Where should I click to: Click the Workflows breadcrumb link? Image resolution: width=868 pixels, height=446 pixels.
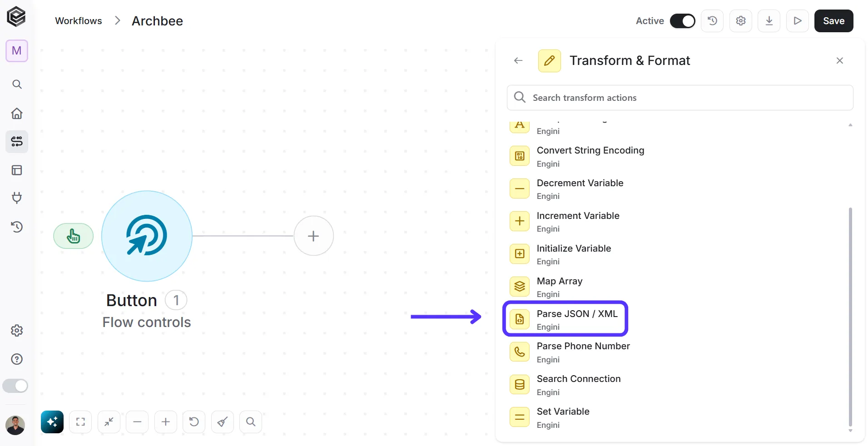[79, 21]
